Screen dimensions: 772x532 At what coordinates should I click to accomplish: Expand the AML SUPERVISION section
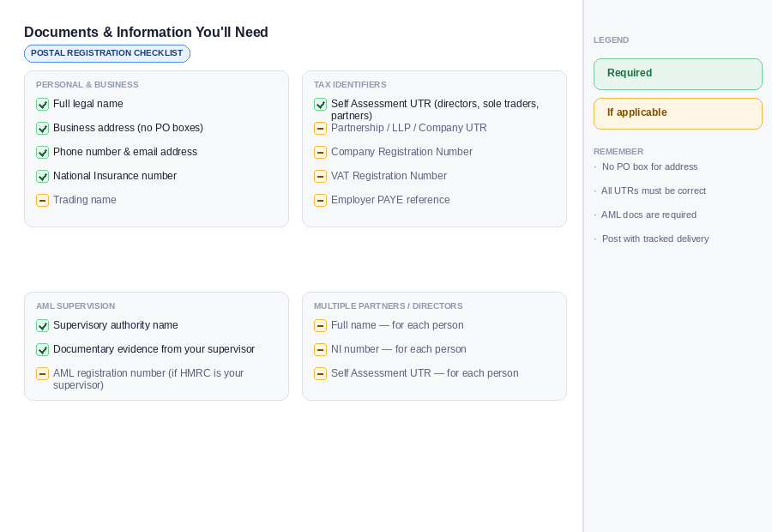(75, 306)
